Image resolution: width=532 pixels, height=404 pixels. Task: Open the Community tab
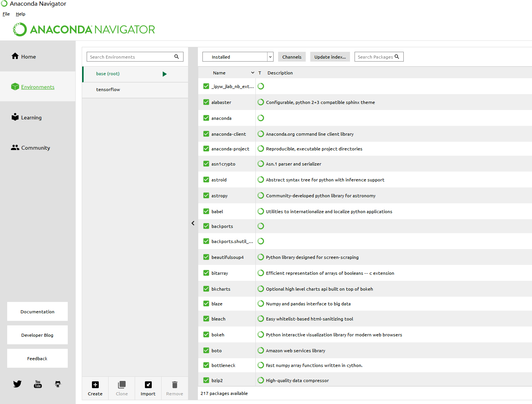38,148
